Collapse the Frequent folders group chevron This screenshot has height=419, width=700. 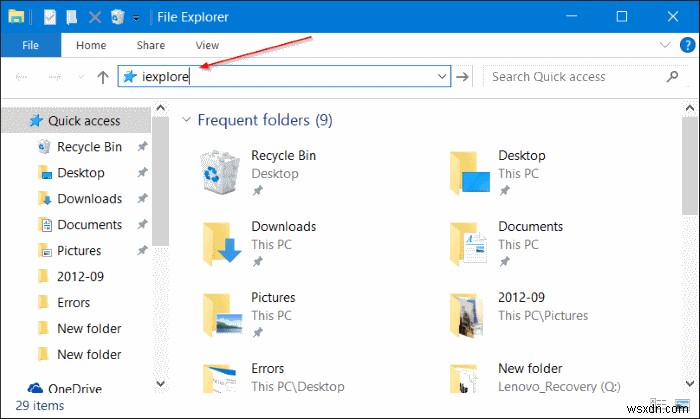186,120
